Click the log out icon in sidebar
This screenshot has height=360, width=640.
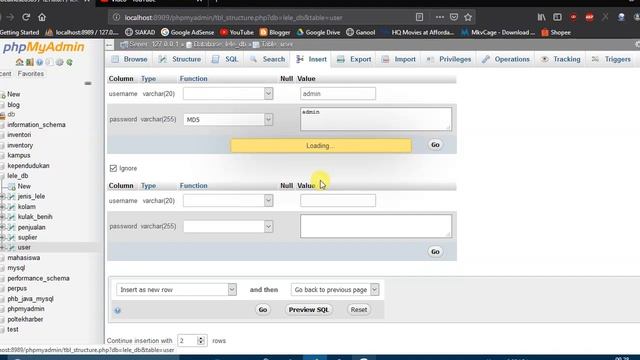[29, 62]
